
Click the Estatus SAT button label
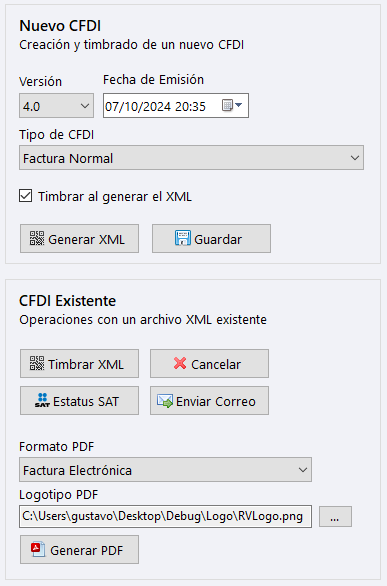pyautogui.click(x=86, y=401)
